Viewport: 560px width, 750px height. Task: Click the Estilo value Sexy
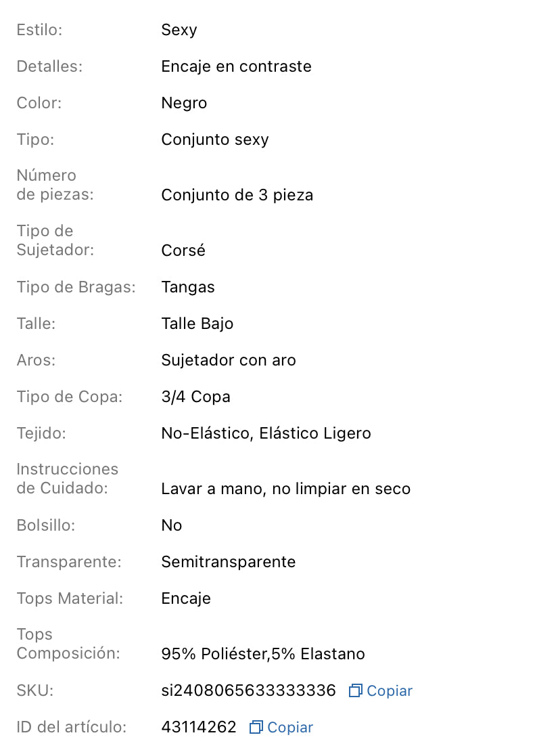(x=179, y=30)
